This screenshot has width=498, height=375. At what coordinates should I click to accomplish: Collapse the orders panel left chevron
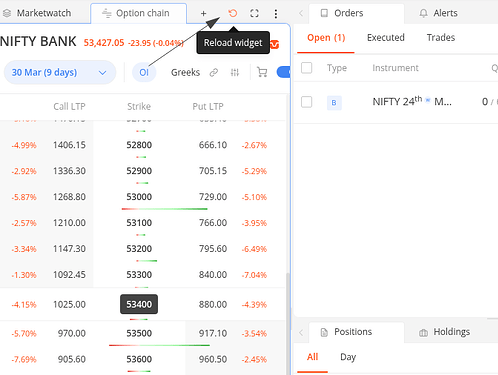[x=301, y=13]
